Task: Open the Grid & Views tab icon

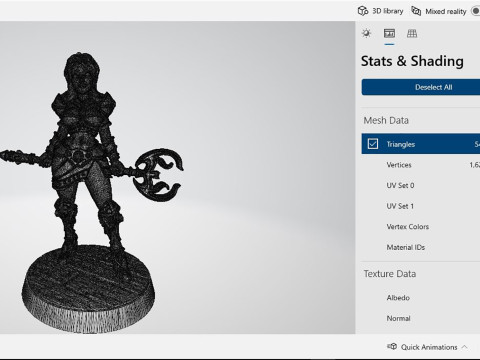Action: click(412, 33)
